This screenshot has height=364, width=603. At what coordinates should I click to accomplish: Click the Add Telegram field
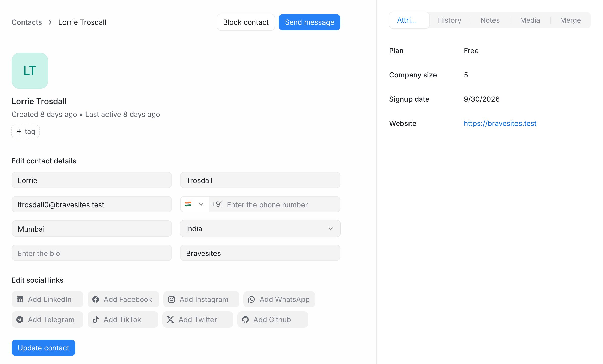tap(48, 320)
